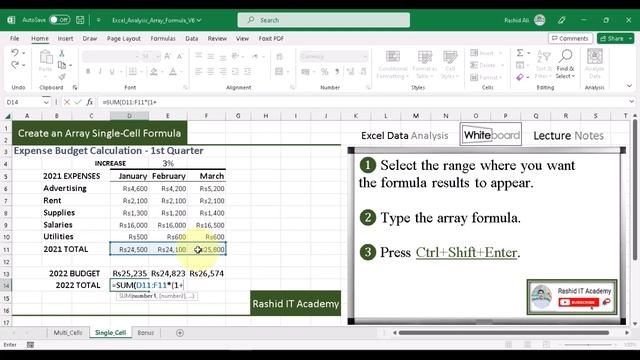This screenshot has width=640, height=360.
Task: Add a new sheet with plus icon
Action: (x=180, y=333)
